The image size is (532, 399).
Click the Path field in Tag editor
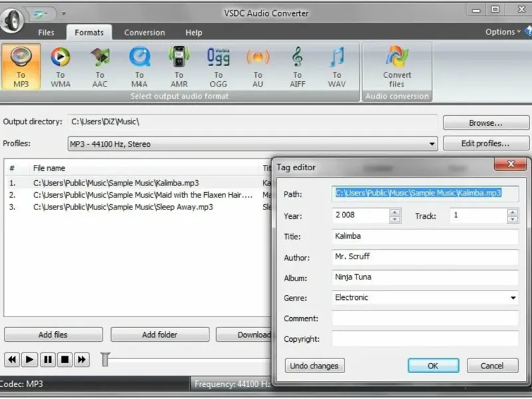[x=425, y=194]
